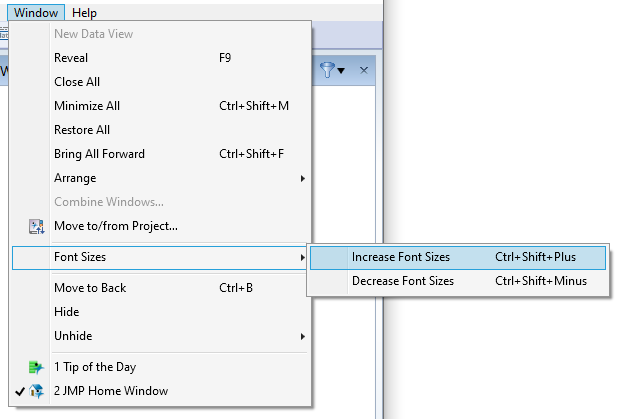Choose Minimize All
The image size is (618, 419).
coord(87,106)
